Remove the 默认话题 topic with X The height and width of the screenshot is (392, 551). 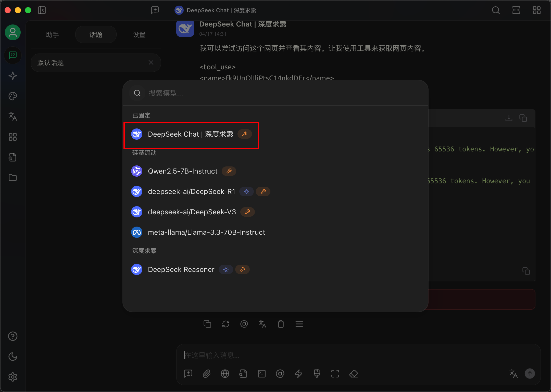151,62
